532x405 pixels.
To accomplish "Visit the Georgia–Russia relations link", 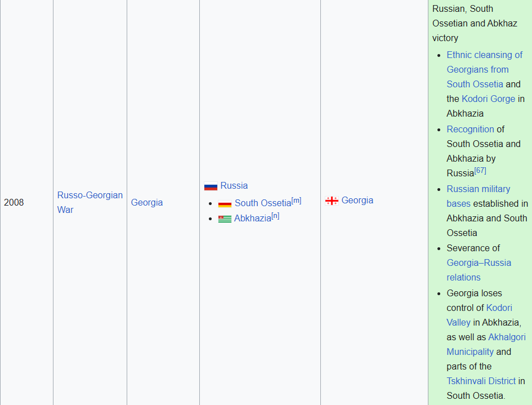I will click(479, 263).
